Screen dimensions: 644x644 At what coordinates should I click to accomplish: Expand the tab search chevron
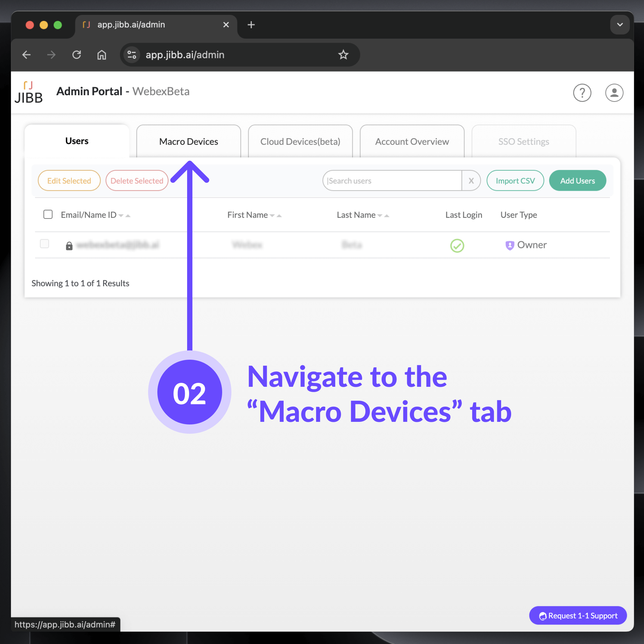620,25
